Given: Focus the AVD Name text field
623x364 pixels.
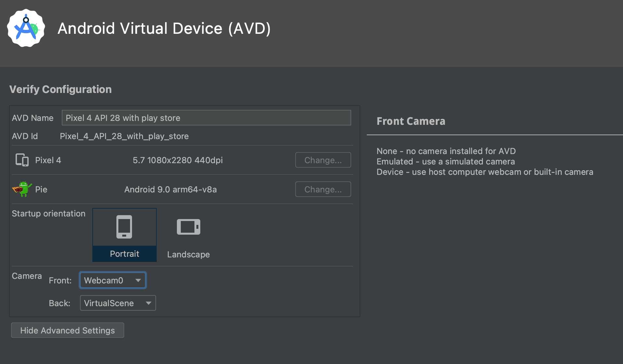Looking at the screenshot, I should [x=206, y=118].
